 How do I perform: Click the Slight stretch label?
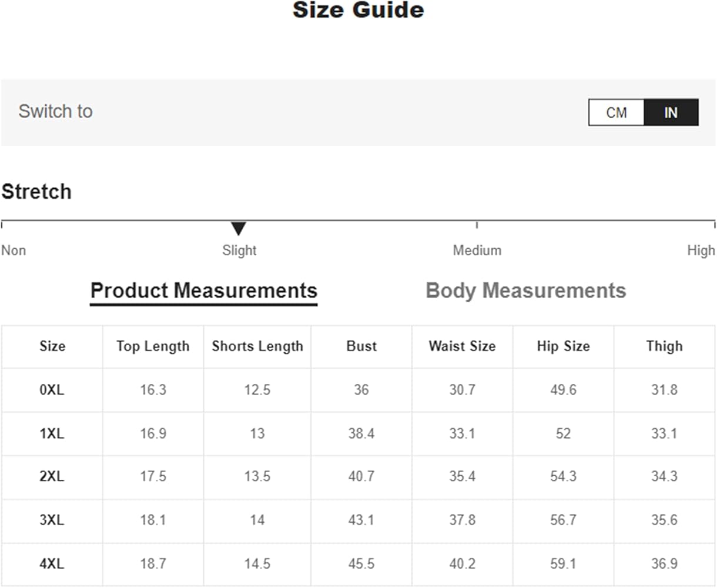[239, 250]
